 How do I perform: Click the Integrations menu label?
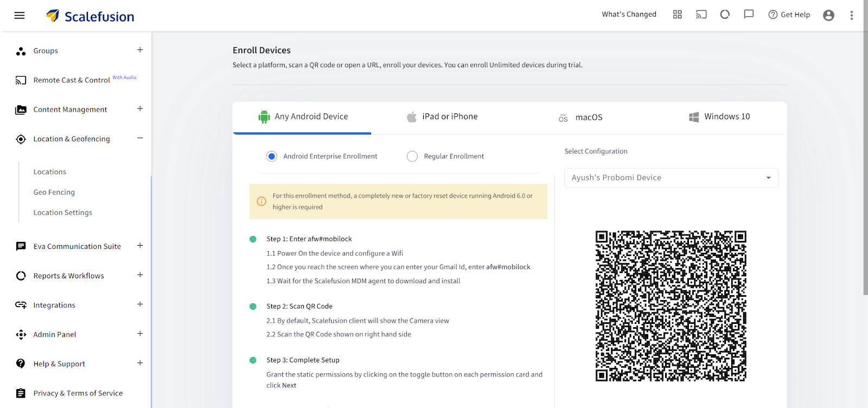54,305
